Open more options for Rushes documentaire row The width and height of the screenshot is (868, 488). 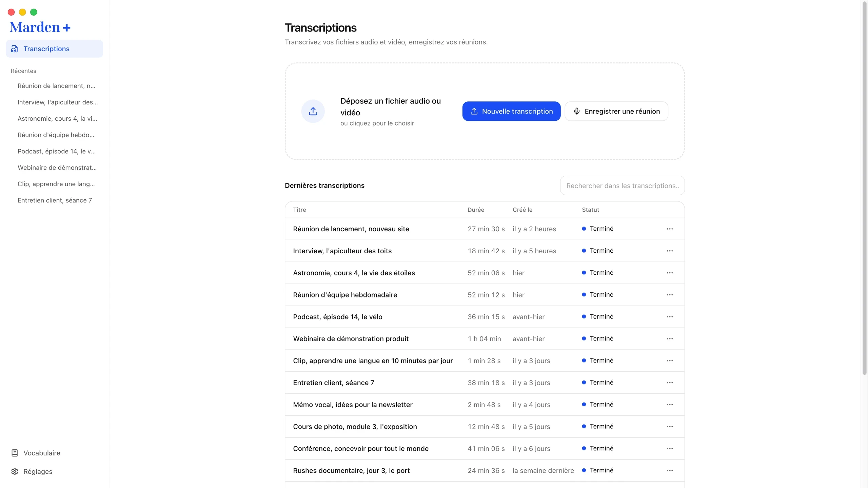[x=670, y=470]
